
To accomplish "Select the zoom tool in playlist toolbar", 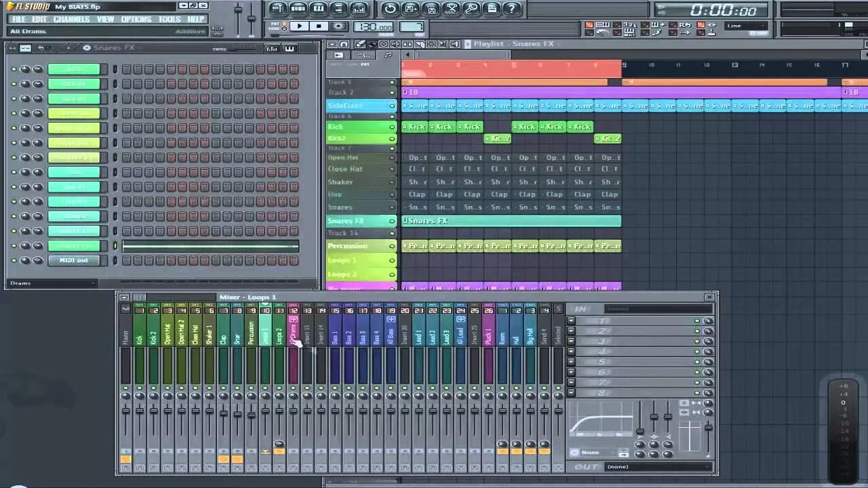I will pos(442,44).
